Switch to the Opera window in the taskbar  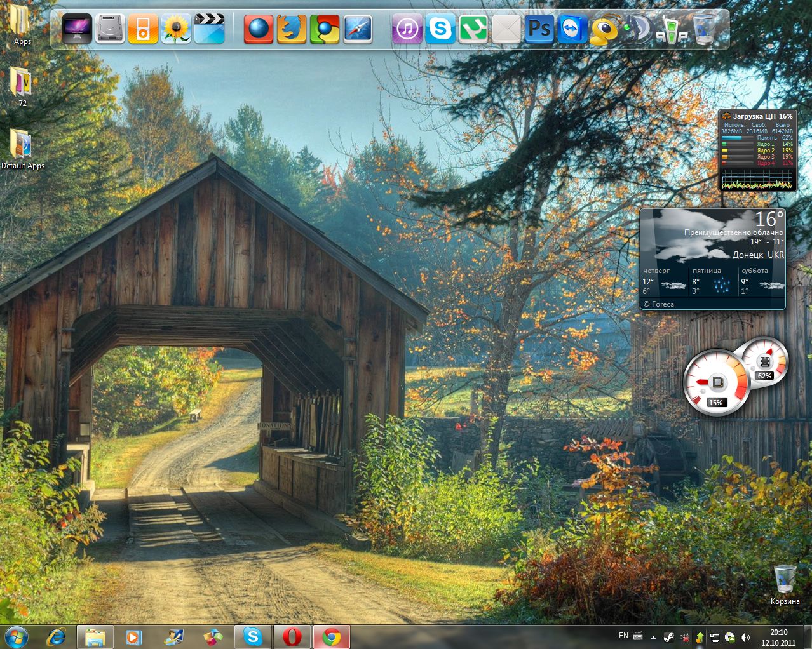[292, 637]
